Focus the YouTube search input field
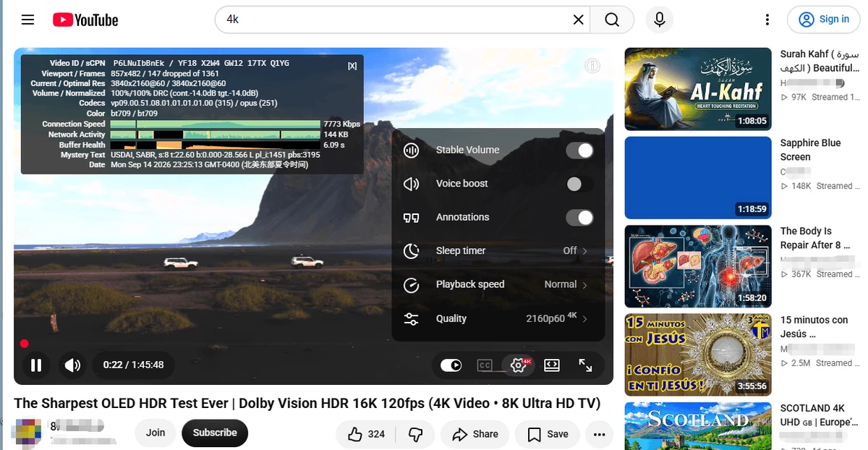The height and width of the screenshot is (450, 868). tap(396, 20)
